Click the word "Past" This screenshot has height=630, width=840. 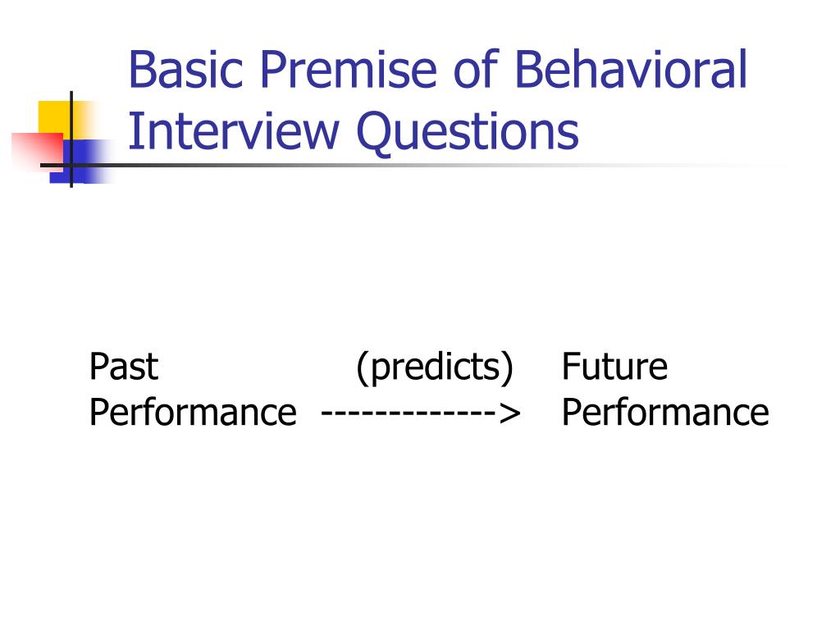tap(124, 367)
